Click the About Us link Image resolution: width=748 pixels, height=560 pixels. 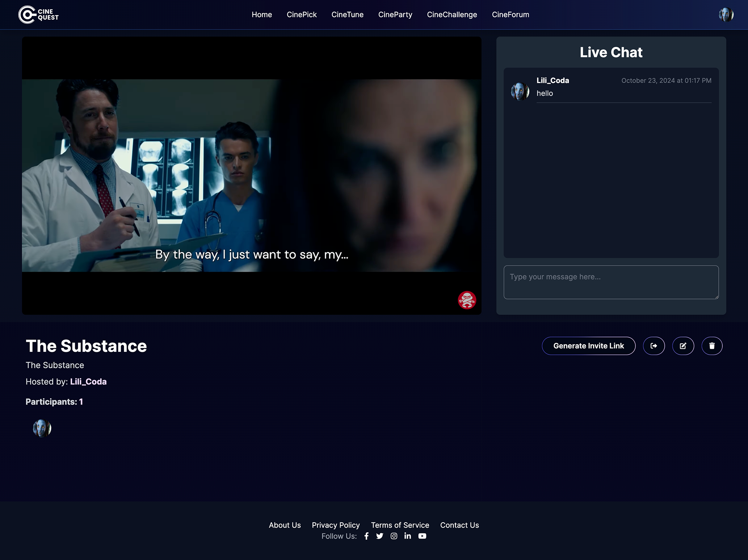coord(285,525)
